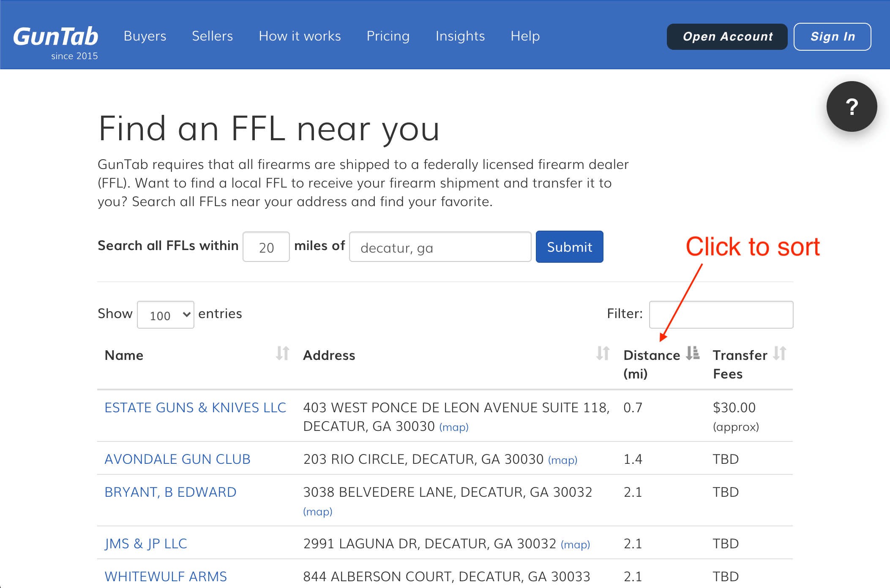The width and height of the screenshot is (890, 588).
Task: Open ESTATE GUNS & KNIVES LLC link
Action: (195, 408)
